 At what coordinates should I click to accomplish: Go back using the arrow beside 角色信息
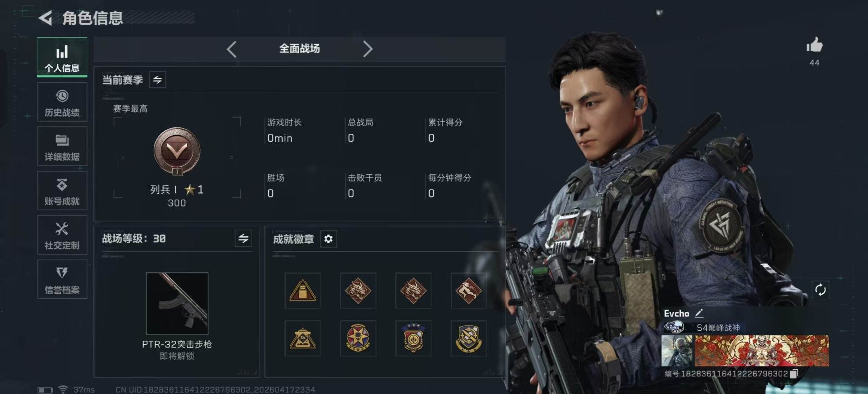[x=45, y=18]
